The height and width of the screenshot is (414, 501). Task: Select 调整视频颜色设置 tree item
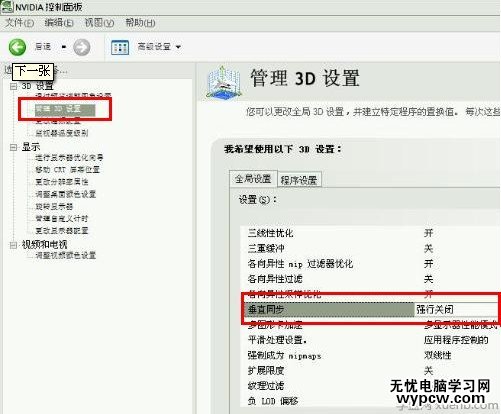[66, 256]
